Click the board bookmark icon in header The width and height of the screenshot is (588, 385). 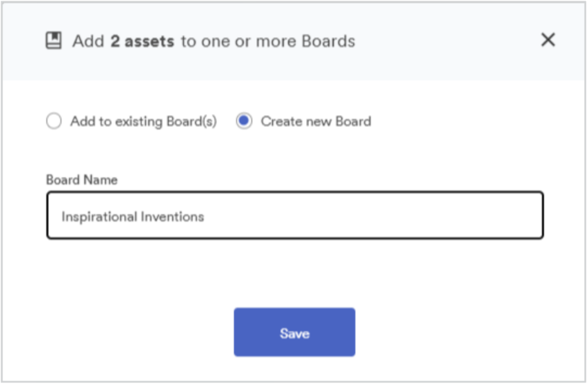(x=53, y=41)
